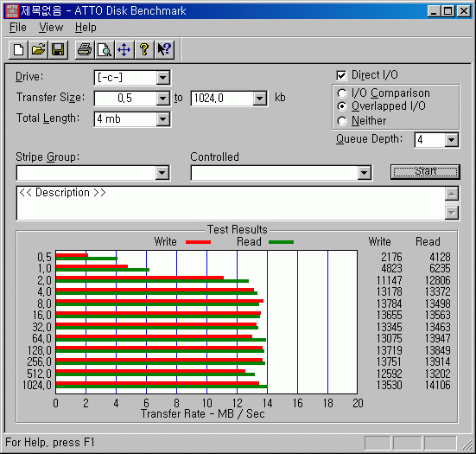Click the Read value 14106
The image size is (476, 454).
pyautogui.click(x=438, y=385)
